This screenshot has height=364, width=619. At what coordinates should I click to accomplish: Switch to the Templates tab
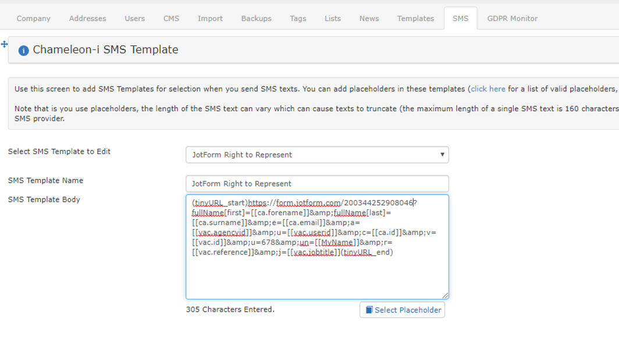coord(415,19)
